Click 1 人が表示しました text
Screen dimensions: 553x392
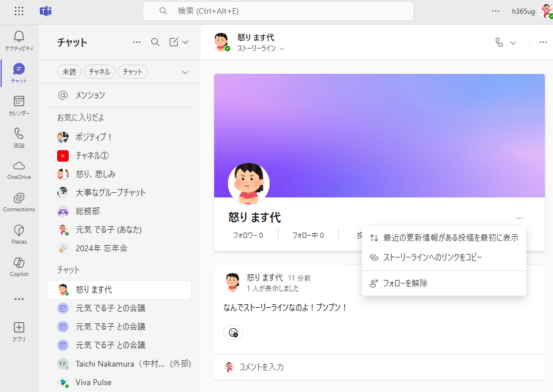(x=273, y=289)
